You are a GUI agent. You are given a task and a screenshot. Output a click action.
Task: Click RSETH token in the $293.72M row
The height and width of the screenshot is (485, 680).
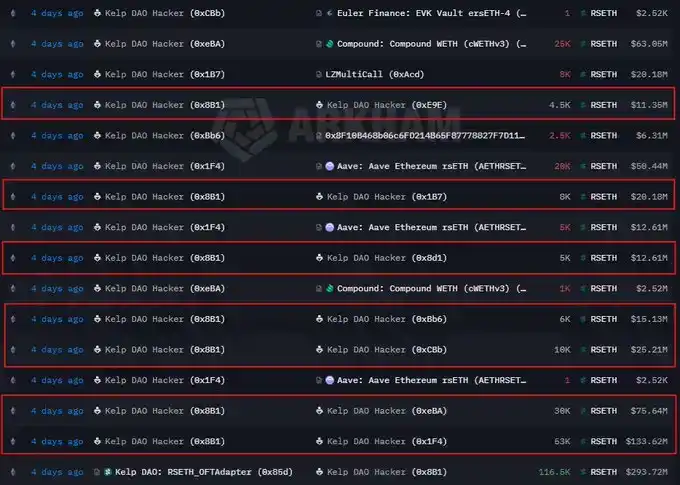603,472
